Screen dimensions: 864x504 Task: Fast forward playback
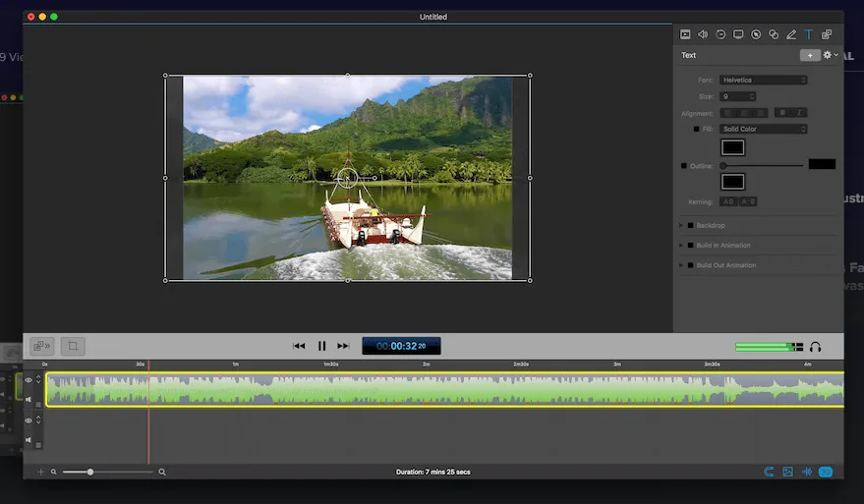click(x=343, y=346)
